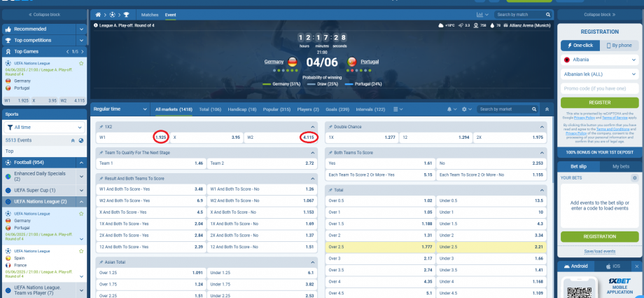Expand the Top competitions section
Image resolution: width=644 pixels, height=298 pixels.
[x=81, y=41]
